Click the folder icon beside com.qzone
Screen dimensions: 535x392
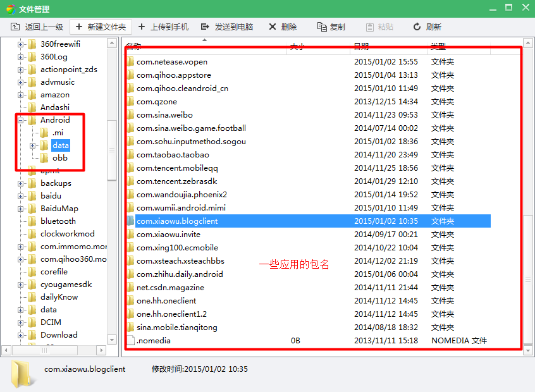(130, 102)
